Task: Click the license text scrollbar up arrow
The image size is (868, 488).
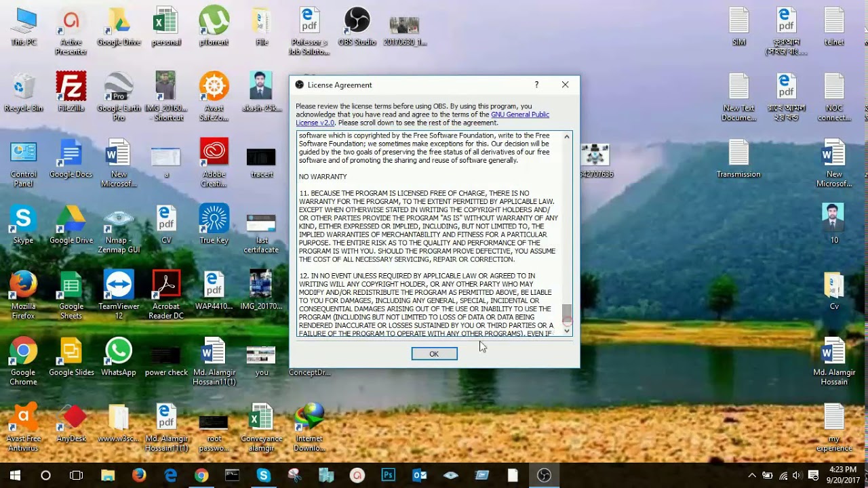Action: 567,137
